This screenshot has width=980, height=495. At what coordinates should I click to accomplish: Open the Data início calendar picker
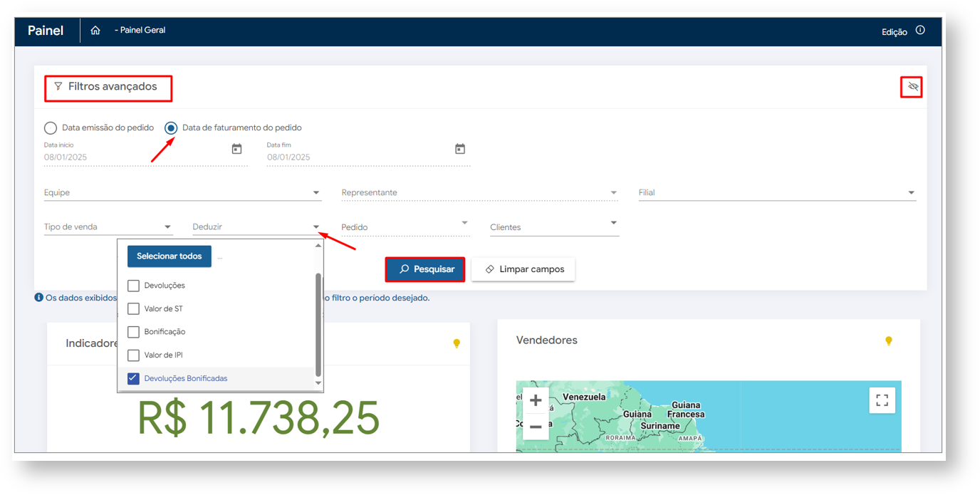click(x=236, y=149)
